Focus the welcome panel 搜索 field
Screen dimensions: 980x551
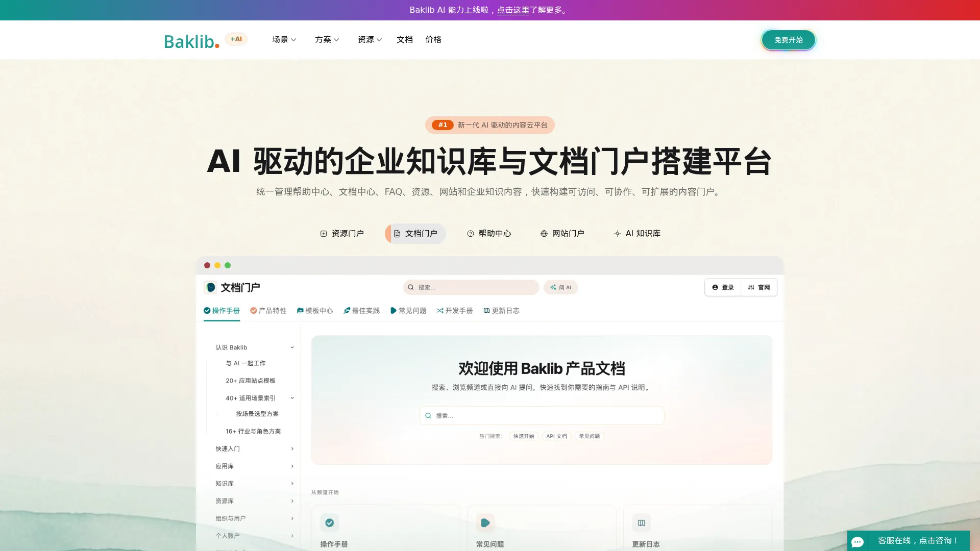(x=542, y=416)
